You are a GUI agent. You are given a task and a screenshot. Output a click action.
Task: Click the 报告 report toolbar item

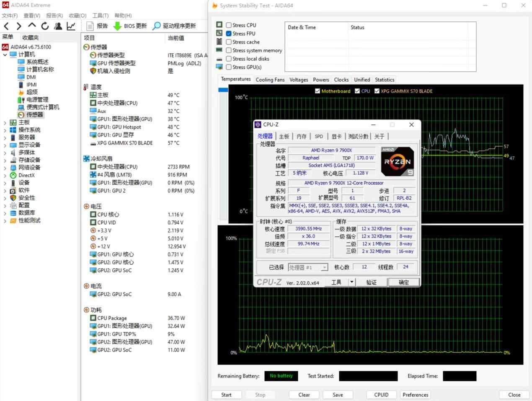tap(97, 26)
